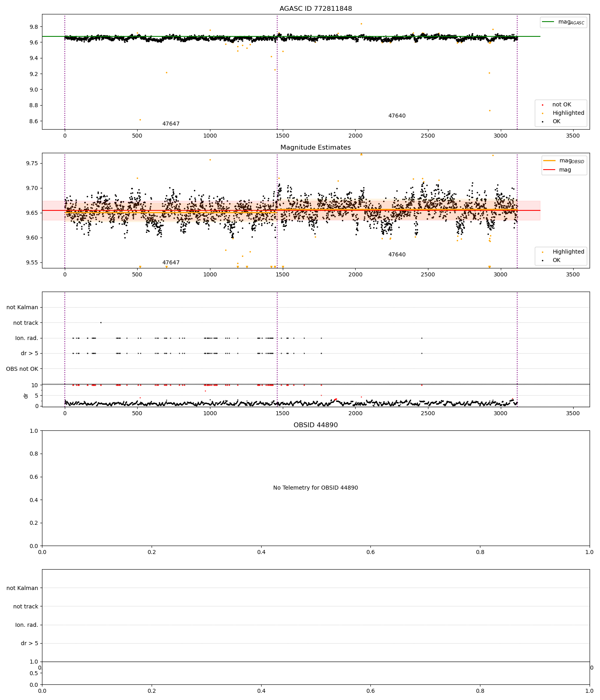Click the "No Telemetry for OBSID 44890" message
This screenshot has height=700, width=600.
point(316,488)
